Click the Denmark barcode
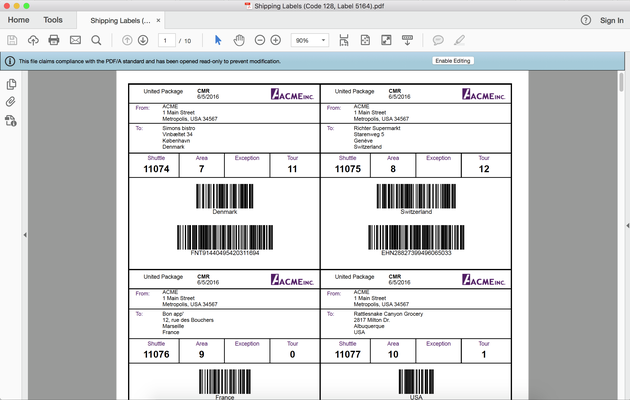630x400 pixels. (x=225, y=196)
